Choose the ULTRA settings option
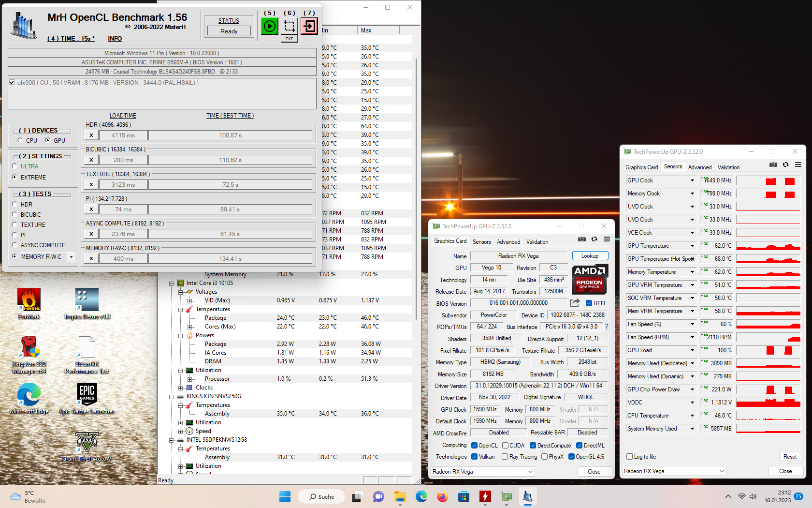812x508 pixels. [14, 166]
